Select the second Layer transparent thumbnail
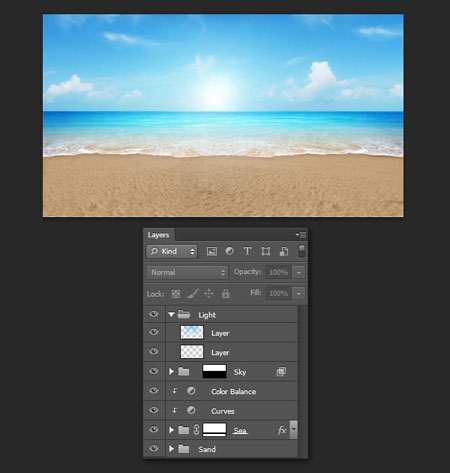The image size is (450, 473). pyautogui.click(x=192, y=352)
